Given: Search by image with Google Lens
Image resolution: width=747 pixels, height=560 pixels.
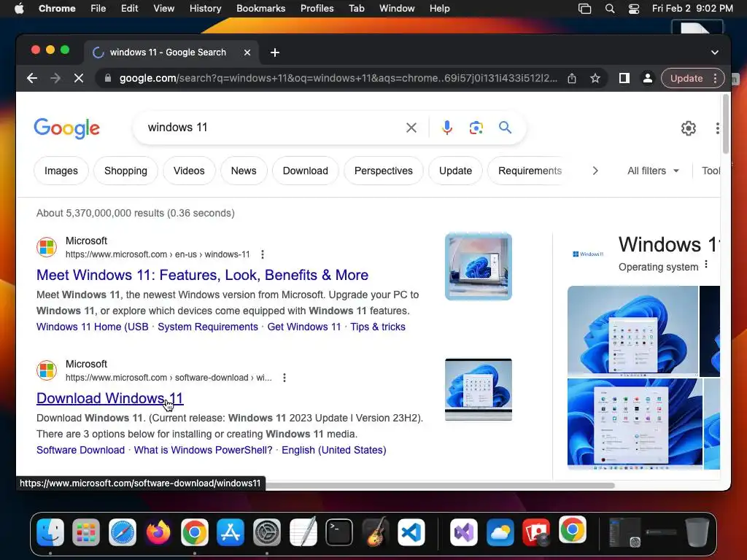Looking at the screenshot, I should tap(476, 128).
